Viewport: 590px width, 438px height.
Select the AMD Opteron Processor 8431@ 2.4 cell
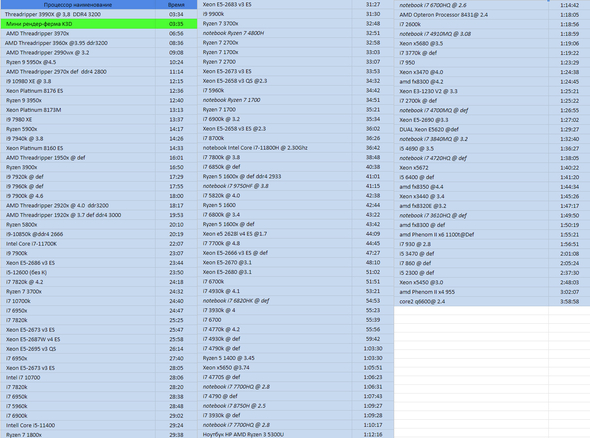click(471, 15)
